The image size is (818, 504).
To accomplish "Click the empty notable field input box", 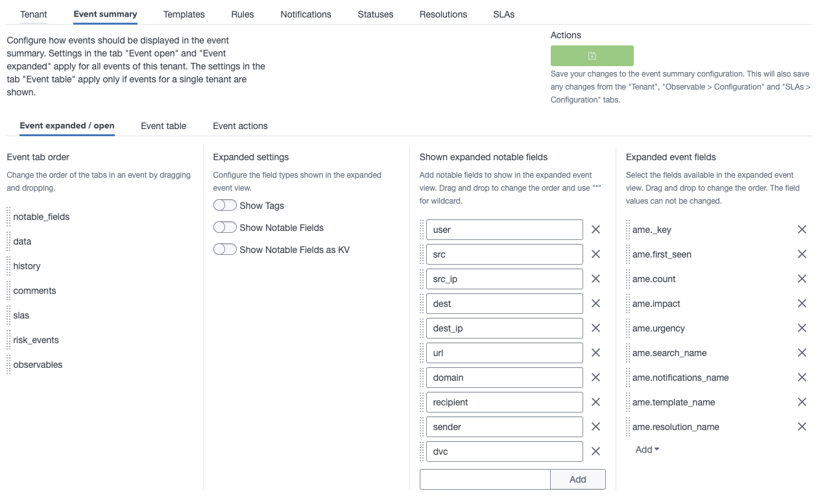I will click(485, 479).
